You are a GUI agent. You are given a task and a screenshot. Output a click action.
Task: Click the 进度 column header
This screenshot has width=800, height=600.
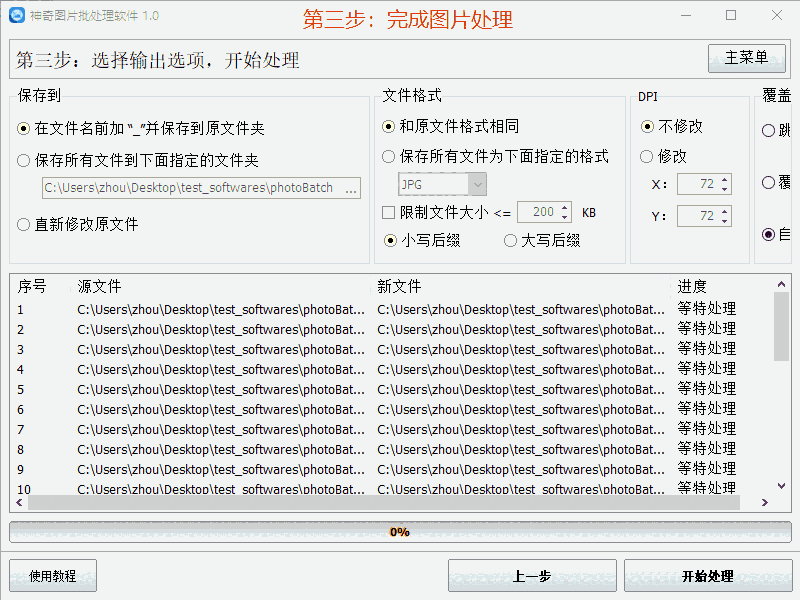(692, 287)
